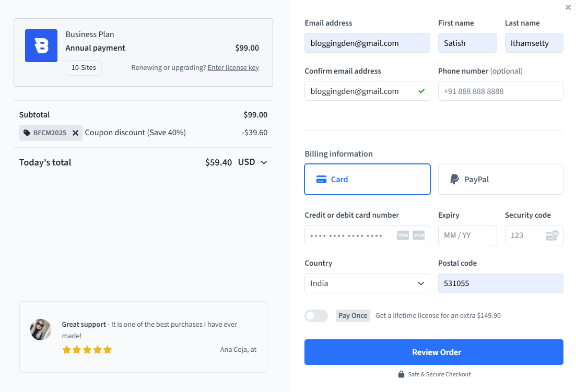The image size is (576, 392).
Task: Select the PayPal billing option
Action: [x=500, y=179]
